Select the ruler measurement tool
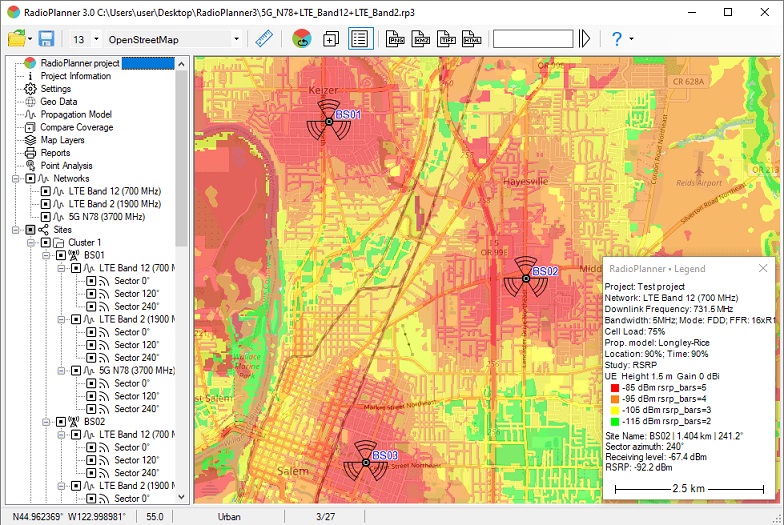The height and width of the screenshot is (525, 784). click(264, 38)
